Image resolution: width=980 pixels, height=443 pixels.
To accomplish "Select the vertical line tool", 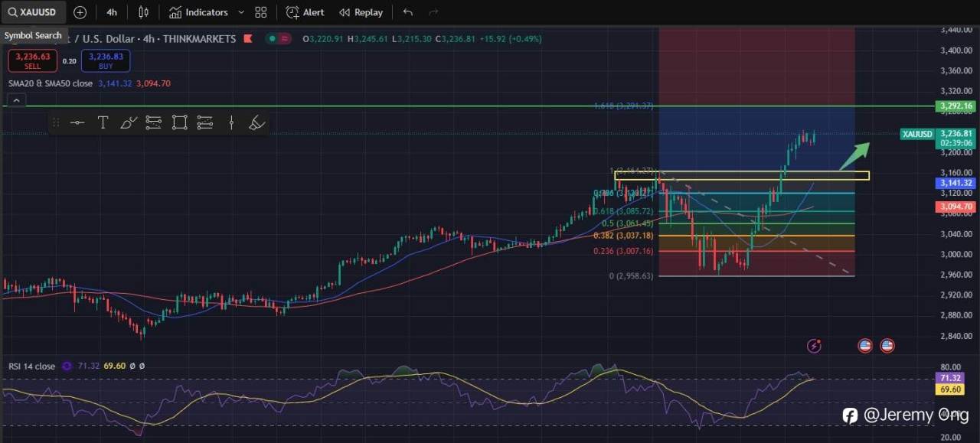I will [x=231, y=122].
